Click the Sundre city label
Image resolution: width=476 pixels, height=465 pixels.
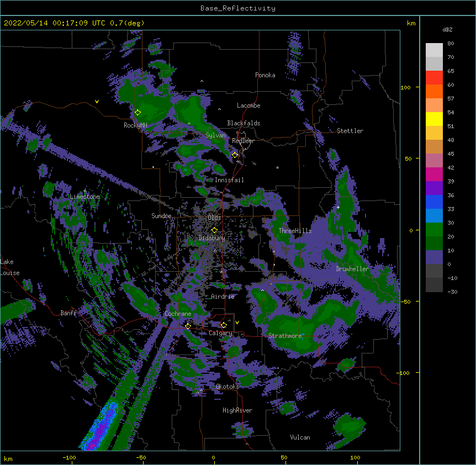(161, 216)
